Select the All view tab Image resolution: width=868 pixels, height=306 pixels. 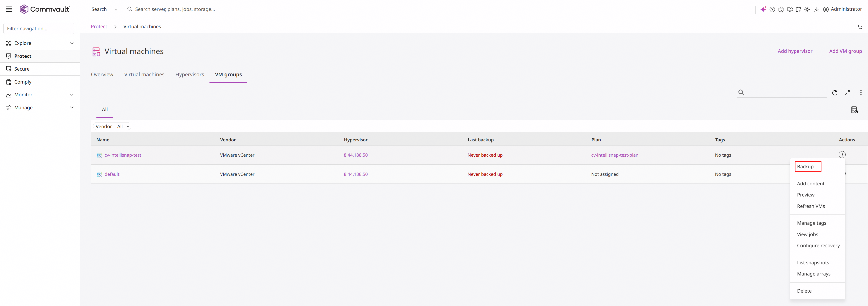[x=105, y=110]
